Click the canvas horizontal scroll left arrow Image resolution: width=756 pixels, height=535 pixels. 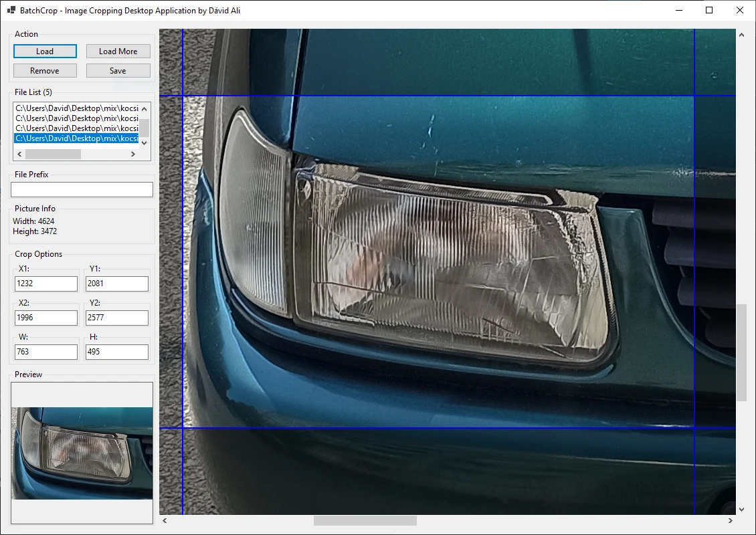pyautogui.click(x=165, y=520)
